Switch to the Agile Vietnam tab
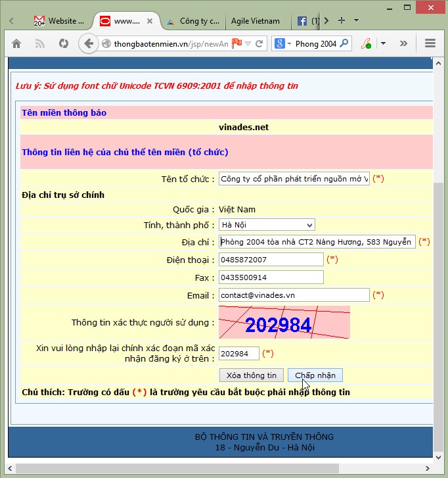Image resolution: width=448 pixels, height=478 pixels. [x=256, y=21]
